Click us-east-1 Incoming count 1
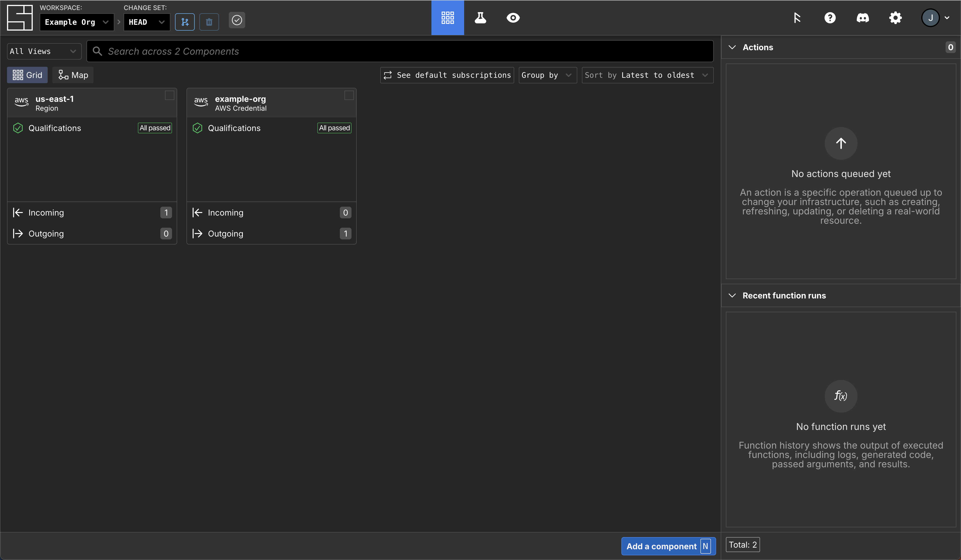 click(166, 213)
